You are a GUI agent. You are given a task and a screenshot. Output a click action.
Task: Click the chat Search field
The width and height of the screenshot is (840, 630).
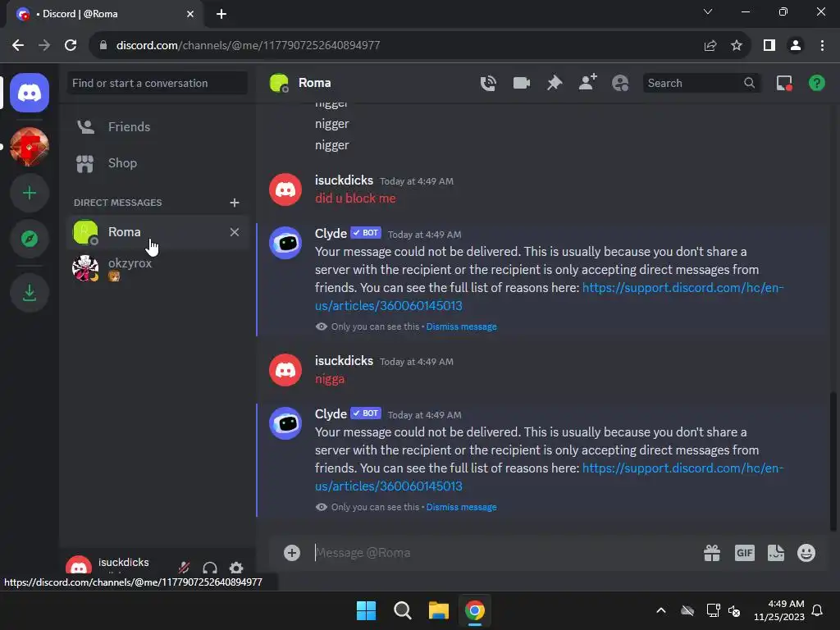701,83
